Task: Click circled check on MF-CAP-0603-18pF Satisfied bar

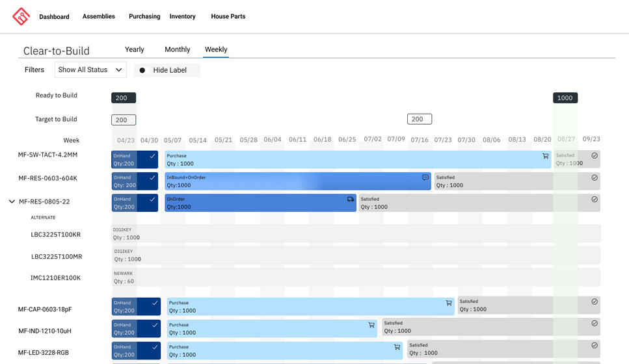Action: coord(595,302)
